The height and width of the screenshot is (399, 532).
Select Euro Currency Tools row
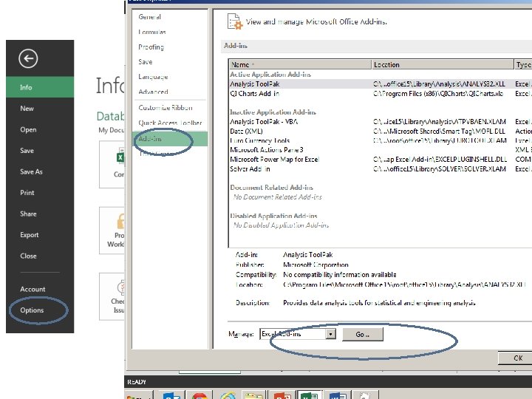point(381,140)
